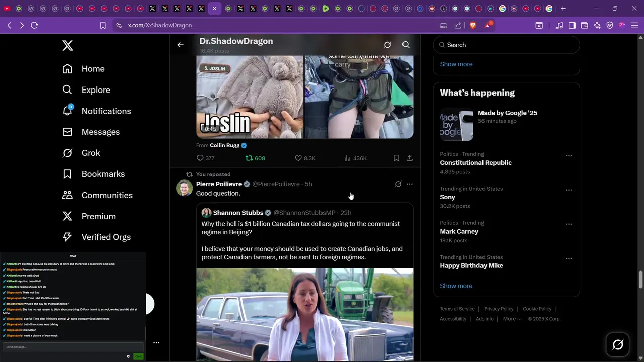Open Brave Shields lion icon
Viewport: 644px width, 362px height.
(473, 25)
